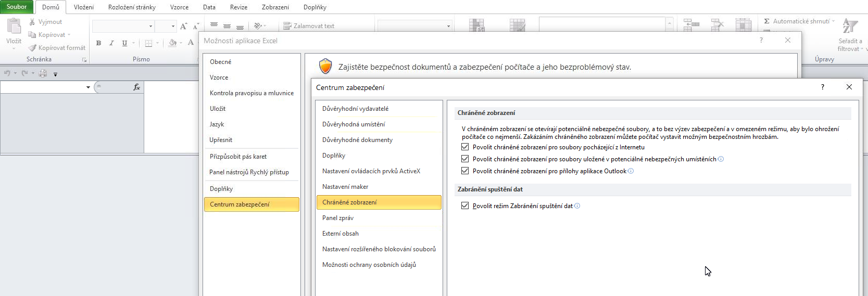Toggle protected view for Outlook attachments checkbox
Screen dimensions: 868x296
[x=465, y=171]
